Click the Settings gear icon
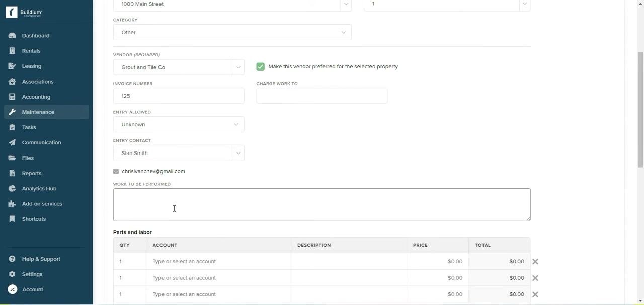Viewport: 644px width, 305px height. point(12,274)
